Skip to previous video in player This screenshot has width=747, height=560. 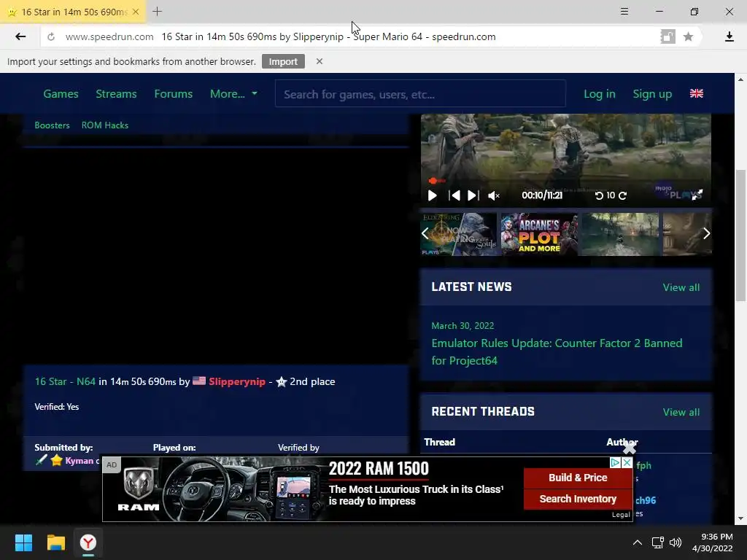coord(454,195)
